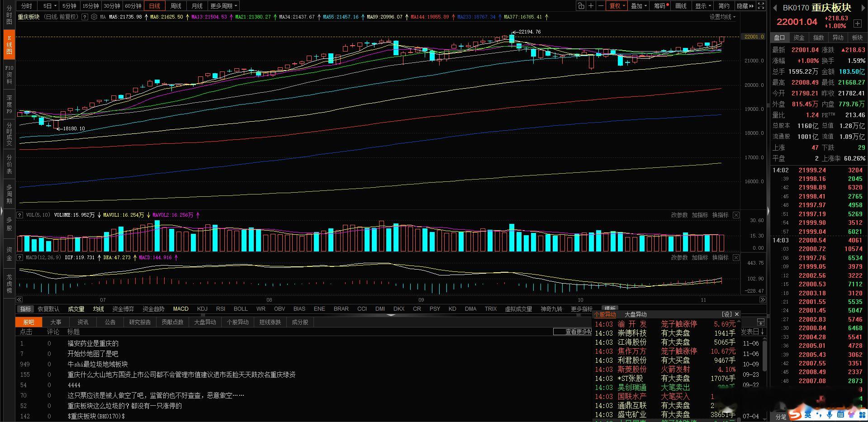Toggle 成交量 indicator display

click(76, 309)
